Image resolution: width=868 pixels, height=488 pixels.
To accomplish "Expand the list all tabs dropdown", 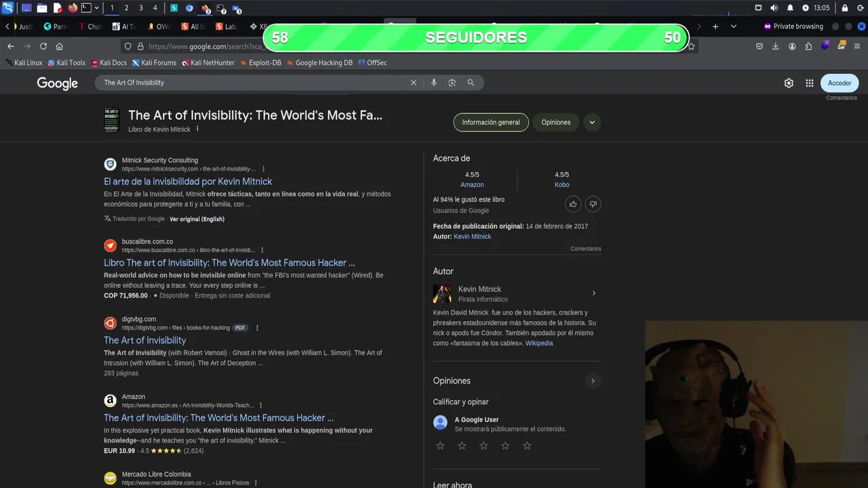I will 733,26.
